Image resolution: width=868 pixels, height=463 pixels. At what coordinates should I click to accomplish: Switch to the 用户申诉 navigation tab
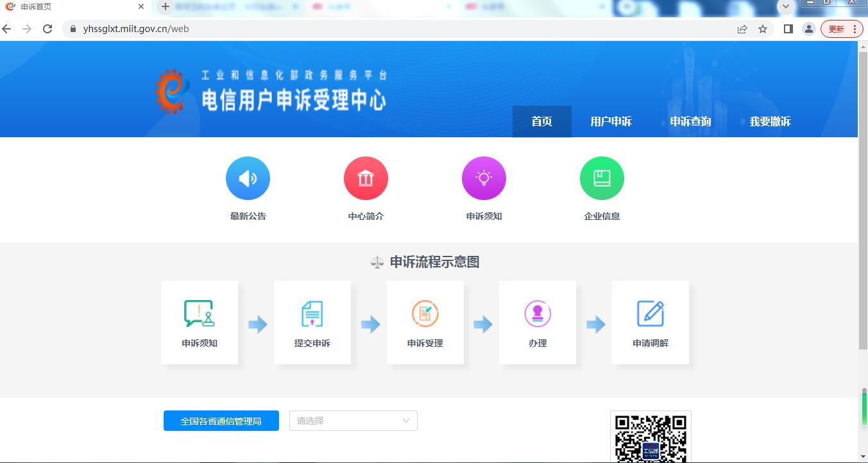click(x=611, y=121)
